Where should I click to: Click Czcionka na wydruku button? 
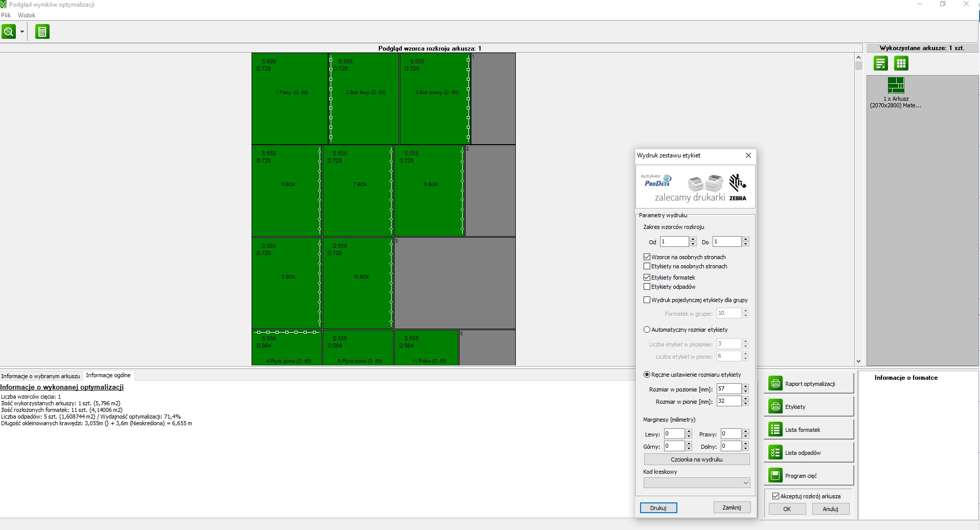click(696, 459)
